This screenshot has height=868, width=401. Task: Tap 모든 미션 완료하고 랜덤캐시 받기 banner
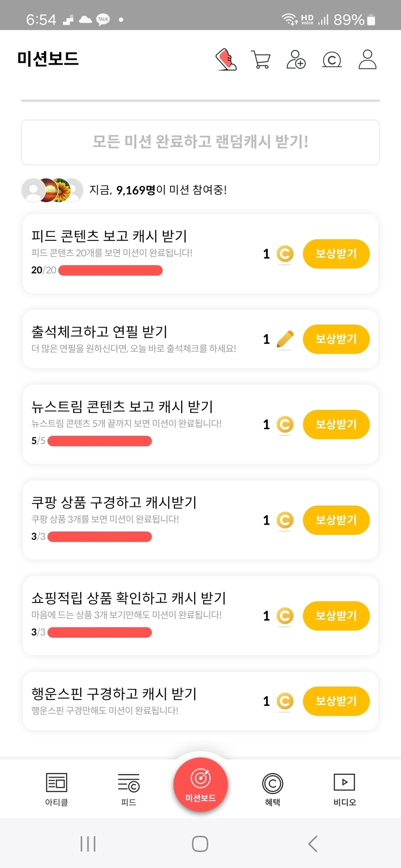(x=200, y=142)
